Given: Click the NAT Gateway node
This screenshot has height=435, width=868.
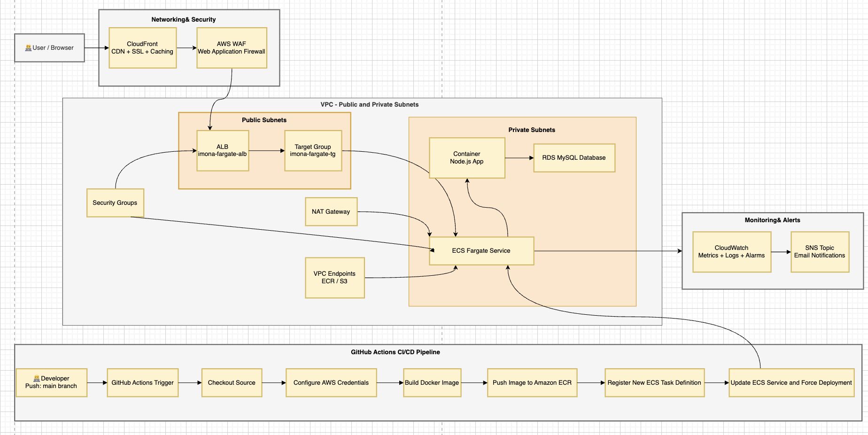Looking at the screenshot, I should pyautogui.click(x=331, y=212).
